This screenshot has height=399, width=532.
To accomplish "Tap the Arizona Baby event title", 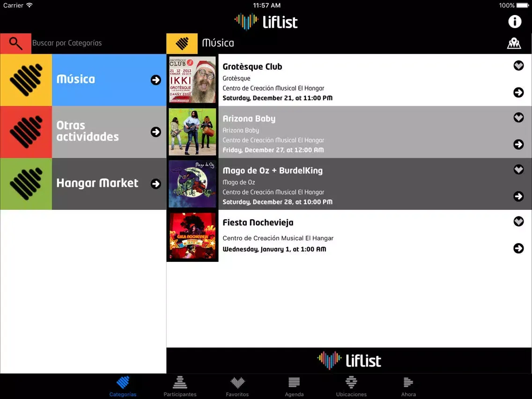I will coord(249,119).
